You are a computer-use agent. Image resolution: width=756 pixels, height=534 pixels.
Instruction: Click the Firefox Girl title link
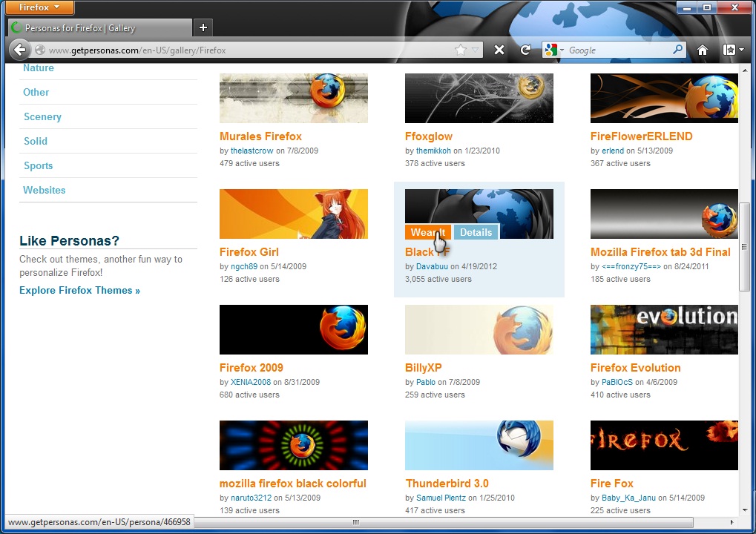(249, 252)
